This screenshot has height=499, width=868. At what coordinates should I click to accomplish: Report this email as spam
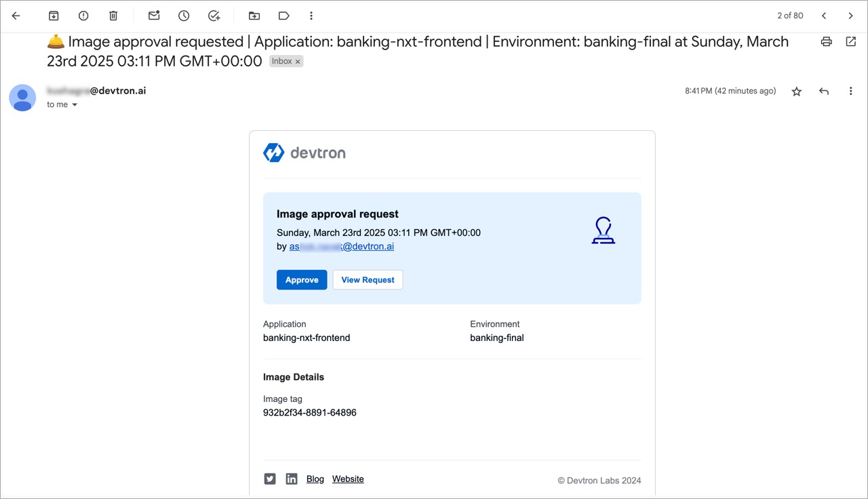(x=83, y=16)
